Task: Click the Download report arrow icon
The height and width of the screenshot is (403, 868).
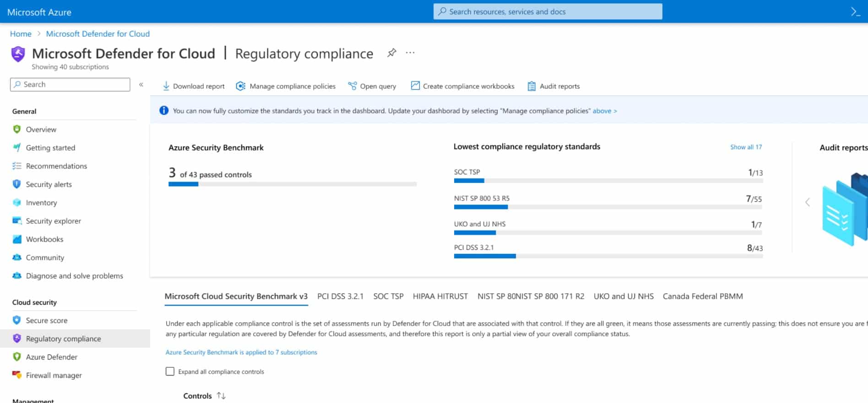Action: pos(166,86)
